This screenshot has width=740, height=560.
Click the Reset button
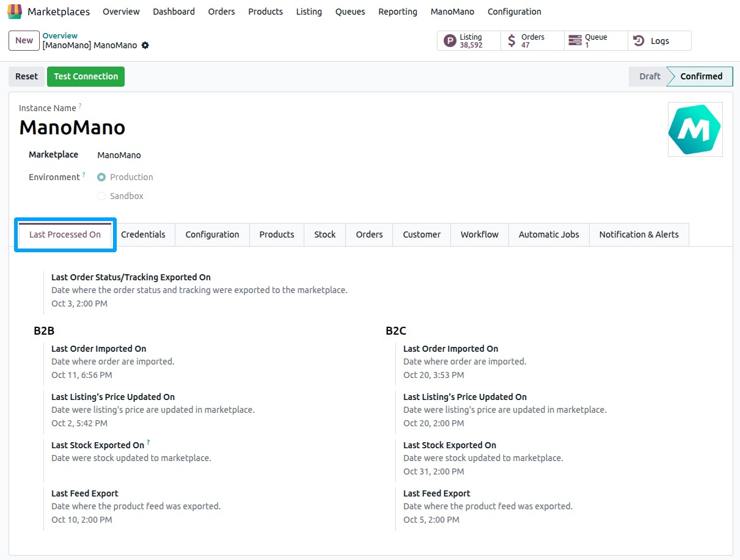[x=26, y=76]
